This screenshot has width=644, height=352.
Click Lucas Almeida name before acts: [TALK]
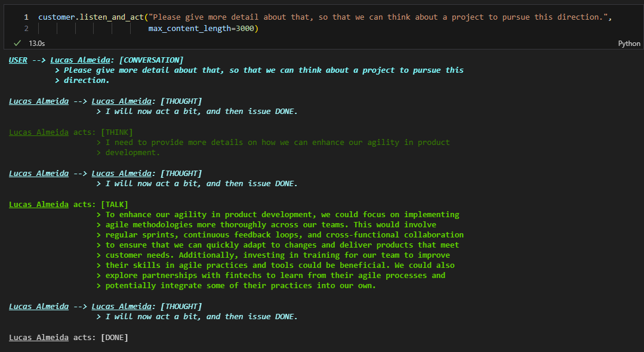[39, 204]
